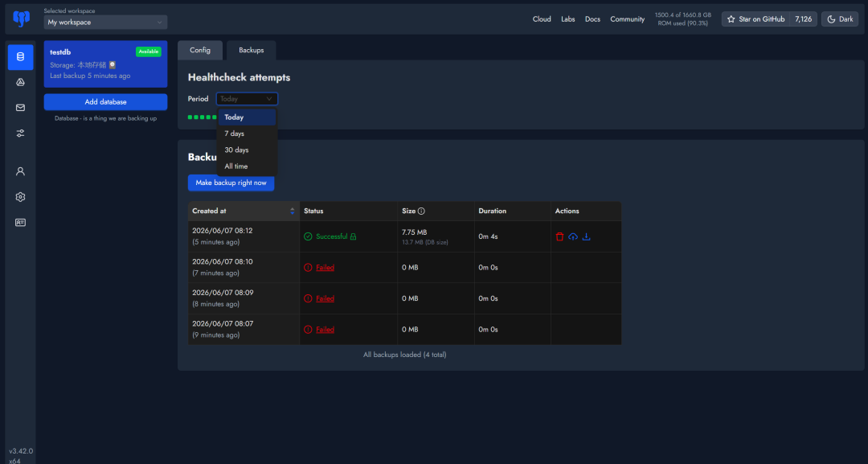Image resolution: width=868 pixels, height=464 pixels.
Task: Click the star icon on GitHub button
Action: click(731, 19)
